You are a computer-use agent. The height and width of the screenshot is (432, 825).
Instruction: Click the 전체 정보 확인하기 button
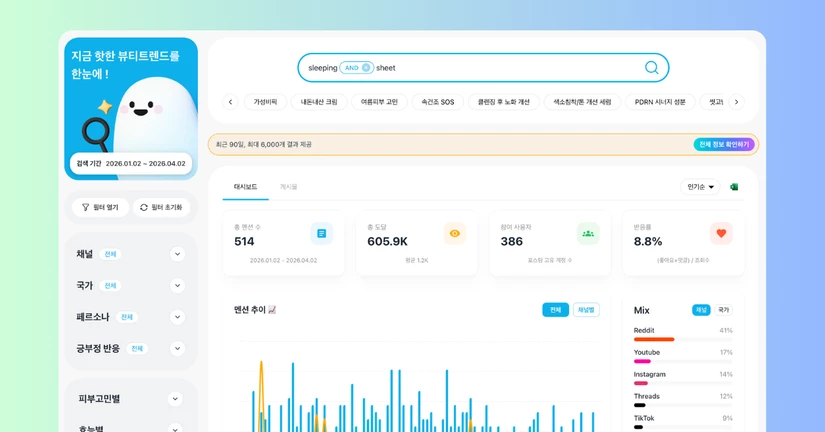[x=724, y=144]
